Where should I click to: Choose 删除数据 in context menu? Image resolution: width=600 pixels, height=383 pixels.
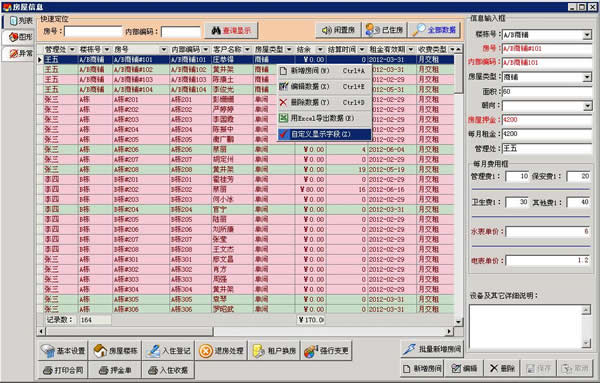pyautogui.click(x=324, y=103)
